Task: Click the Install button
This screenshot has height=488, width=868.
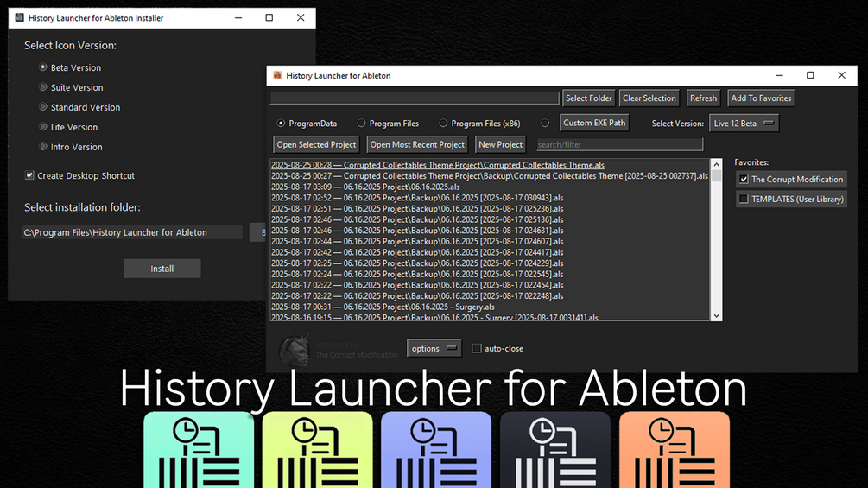Action: pos(162,269)
